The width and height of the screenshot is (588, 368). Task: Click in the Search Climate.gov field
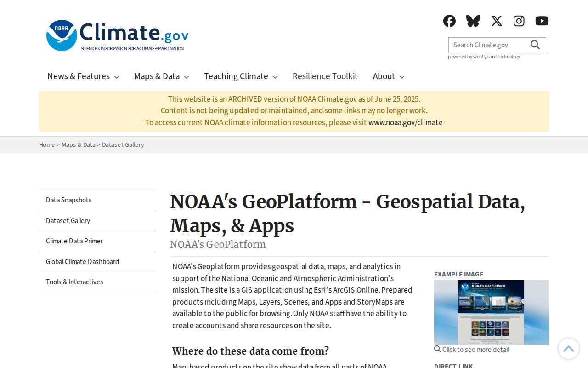pos(489,45)
